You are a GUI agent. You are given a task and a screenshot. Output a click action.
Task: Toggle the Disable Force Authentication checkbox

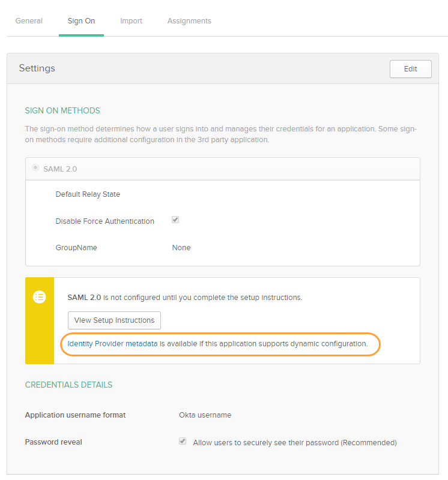click(175, 220)
